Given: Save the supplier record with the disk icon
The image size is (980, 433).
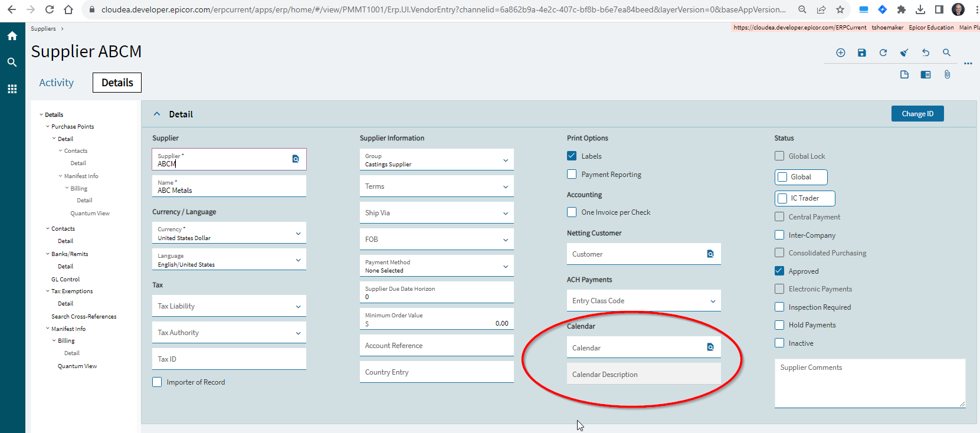Looking at the screenshot, I should click(862, 53).
